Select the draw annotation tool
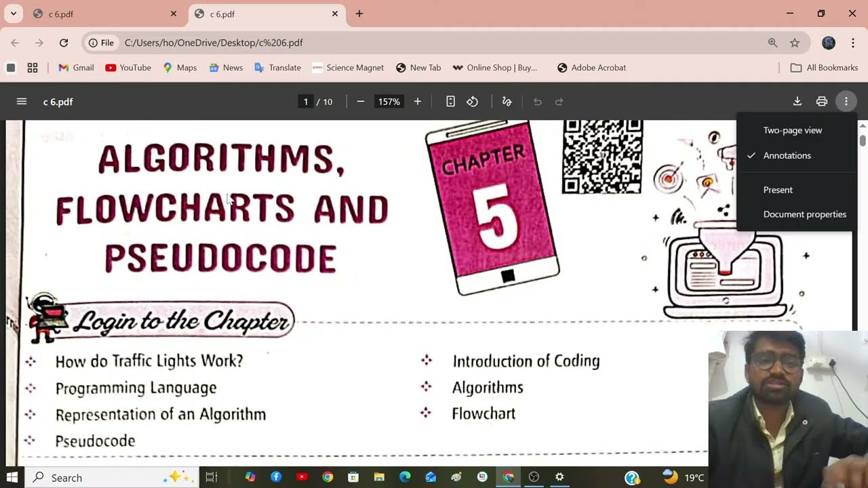The width and height of the screenshot is (868, 488). (507, 102)
